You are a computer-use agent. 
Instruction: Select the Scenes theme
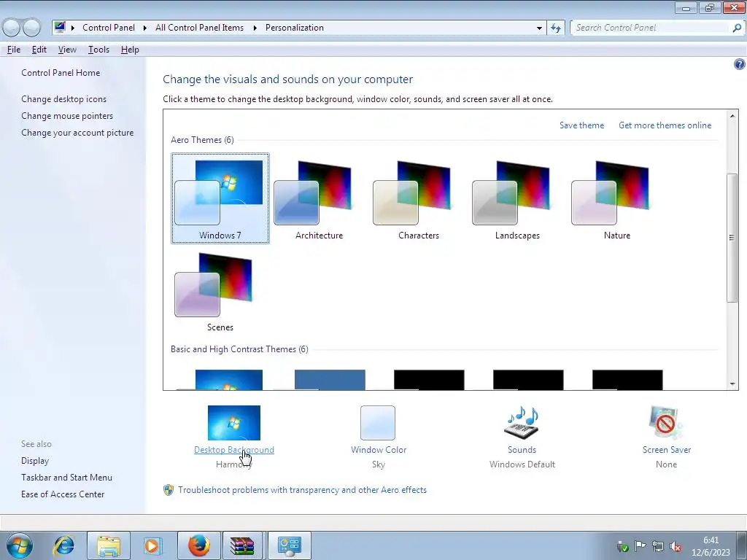coord(220,290)
